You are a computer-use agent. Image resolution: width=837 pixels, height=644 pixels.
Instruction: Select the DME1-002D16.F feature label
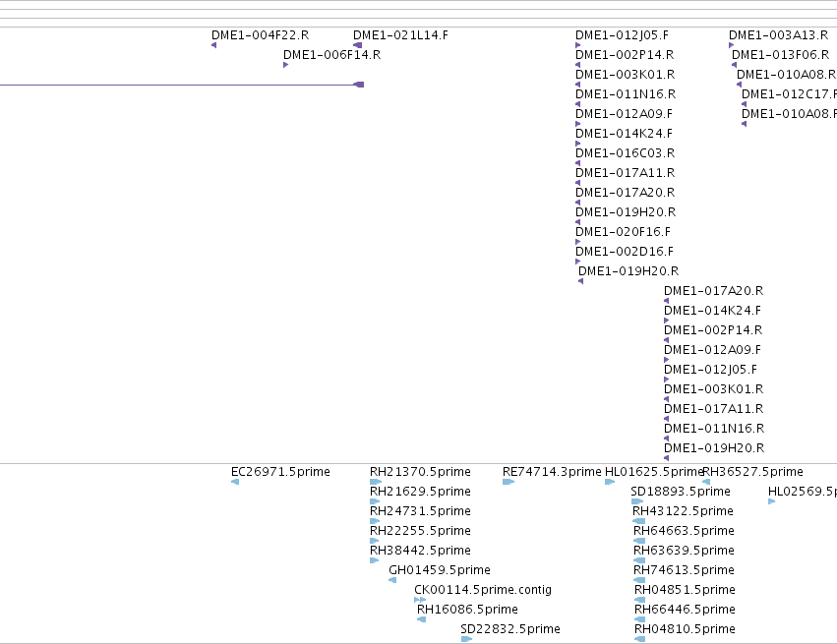(625, 252)
